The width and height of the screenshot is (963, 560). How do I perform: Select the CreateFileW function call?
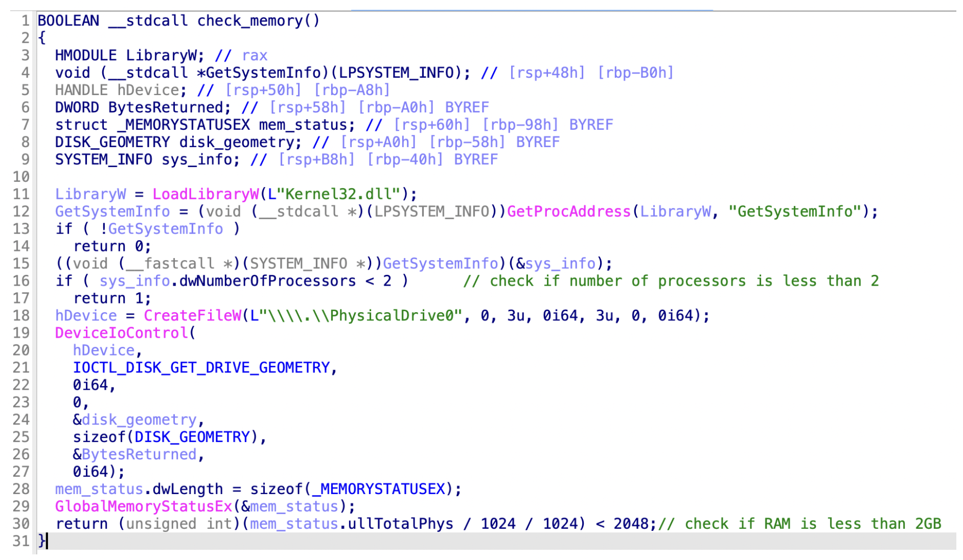click(192, 316)
